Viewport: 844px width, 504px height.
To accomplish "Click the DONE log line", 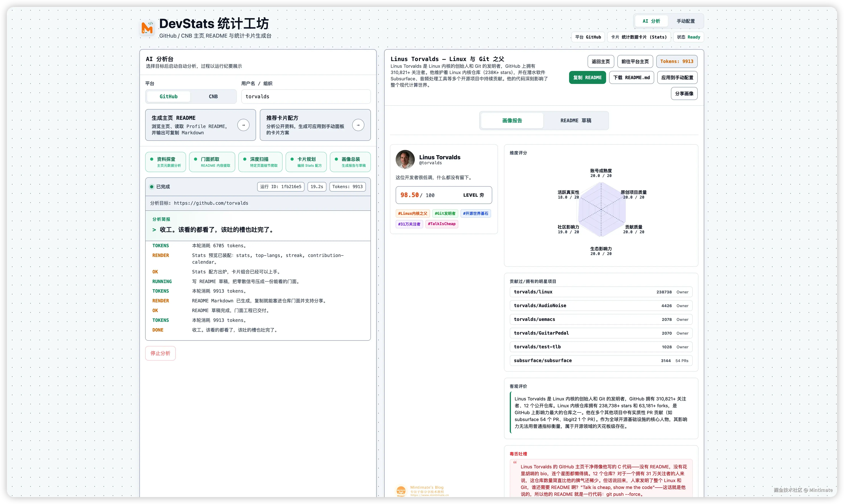I will click(258, 330).
